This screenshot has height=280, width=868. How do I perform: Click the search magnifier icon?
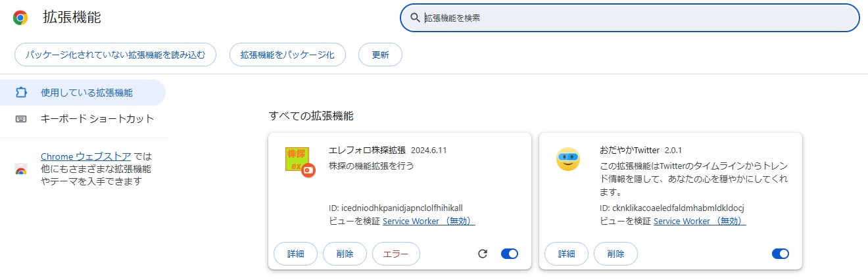pos(415,18)
